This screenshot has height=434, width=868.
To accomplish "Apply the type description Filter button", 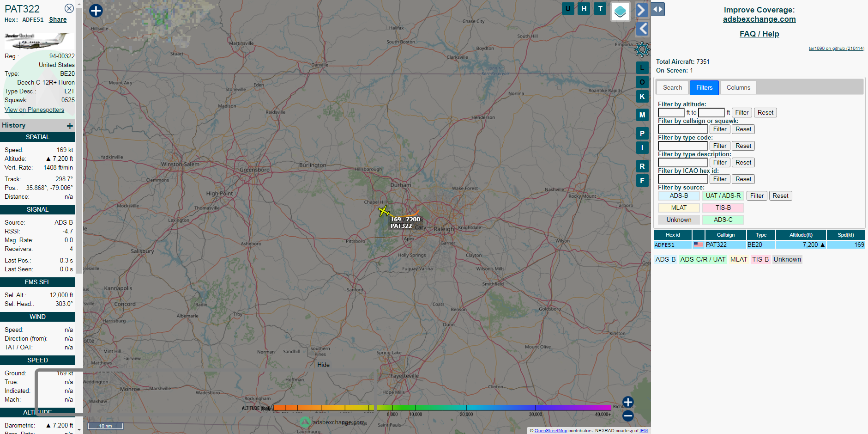I will [720, 162].
